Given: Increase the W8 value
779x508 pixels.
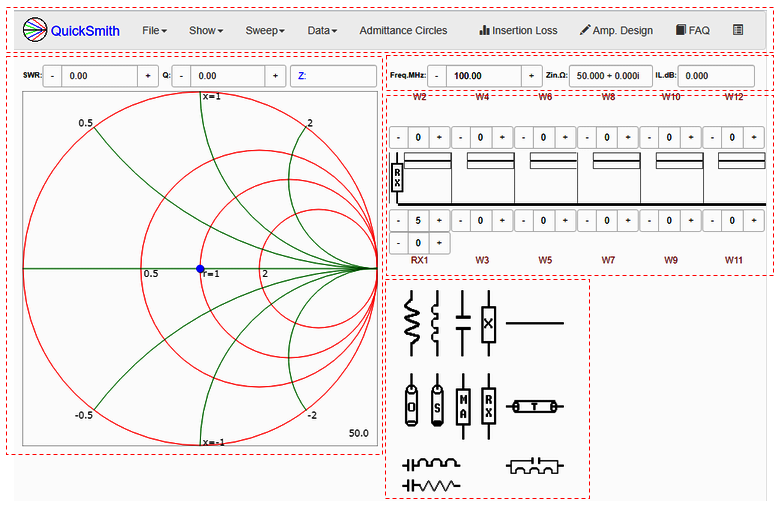Looking at the screenshot, I should (x=628, y=138).
